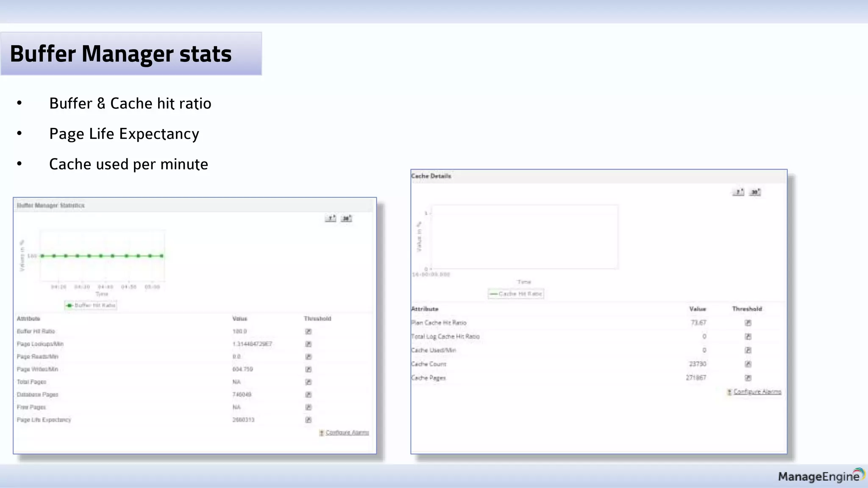Click the Cache Count attribute
Screen dimensions: 868x488
pos(429,364)
